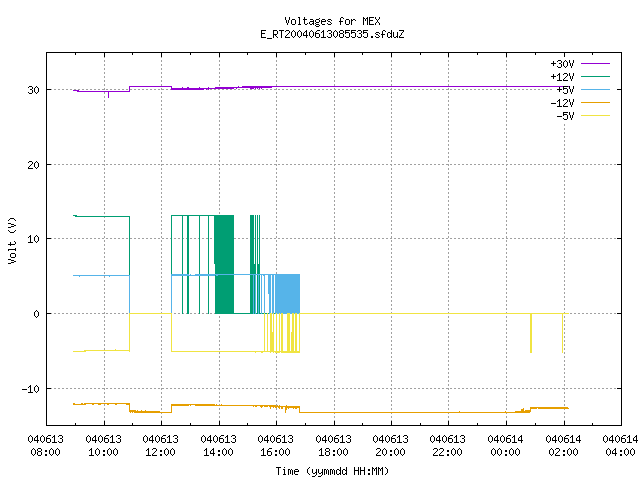Click the Volt (V) y-axis label

pos(12,240)
